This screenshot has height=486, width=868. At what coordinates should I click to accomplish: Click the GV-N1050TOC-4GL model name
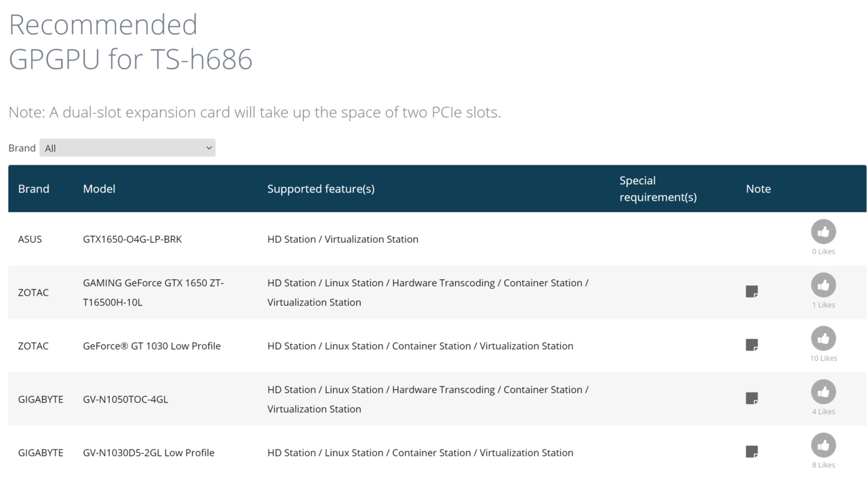click(125, 399)
